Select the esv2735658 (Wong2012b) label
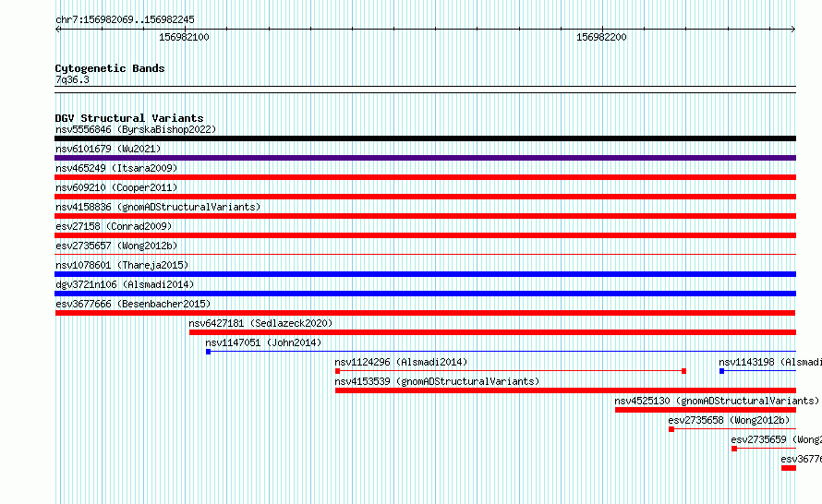Viewport: 822px width, 504px height. click(729, 420)
